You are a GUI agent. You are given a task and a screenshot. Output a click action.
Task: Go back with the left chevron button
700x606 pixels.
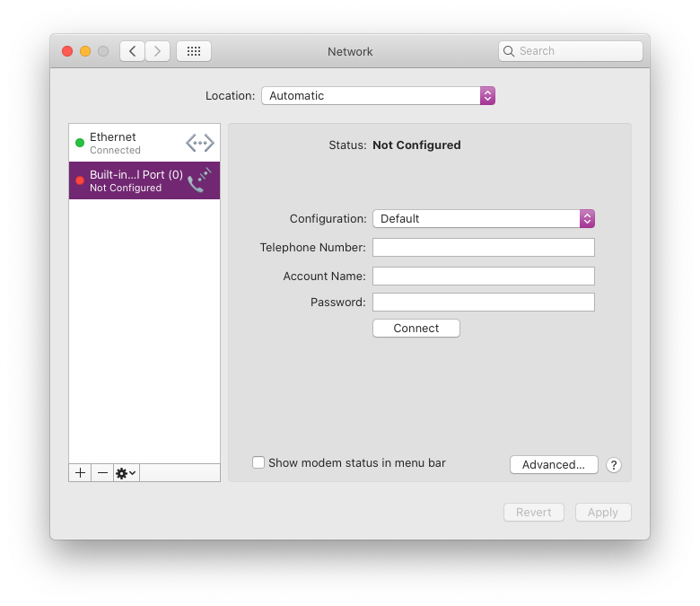[x=132, y=51]
